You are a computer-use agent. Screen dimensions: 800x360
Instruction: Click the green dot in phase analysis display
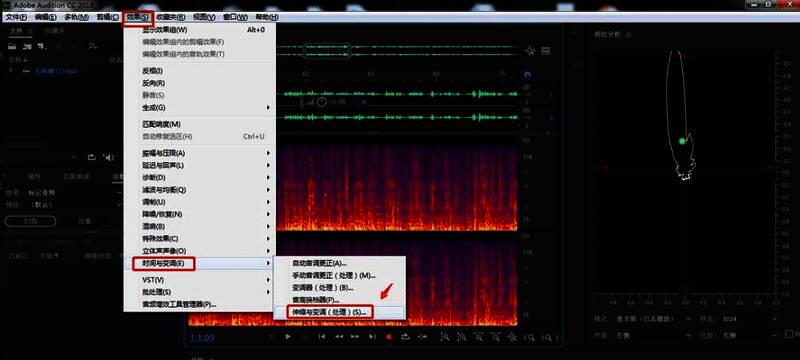pos(682,141)
